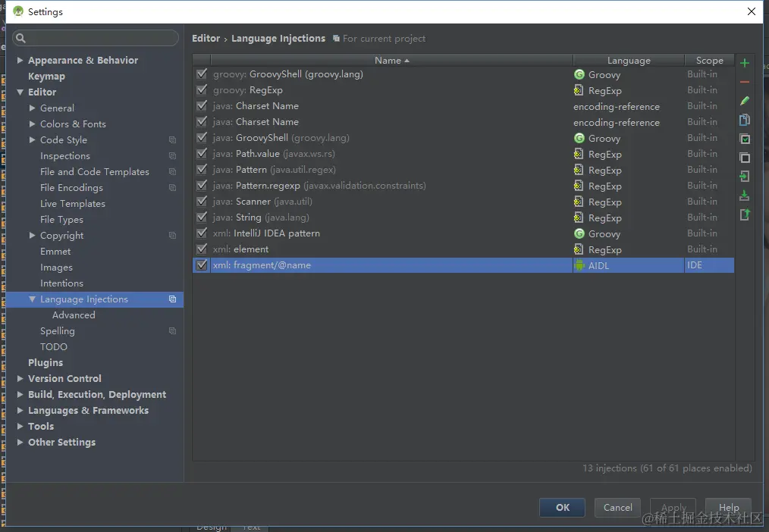Click the project-scope icon beside Language Injections
Screen dimensions: 769x532
[173, 299]
